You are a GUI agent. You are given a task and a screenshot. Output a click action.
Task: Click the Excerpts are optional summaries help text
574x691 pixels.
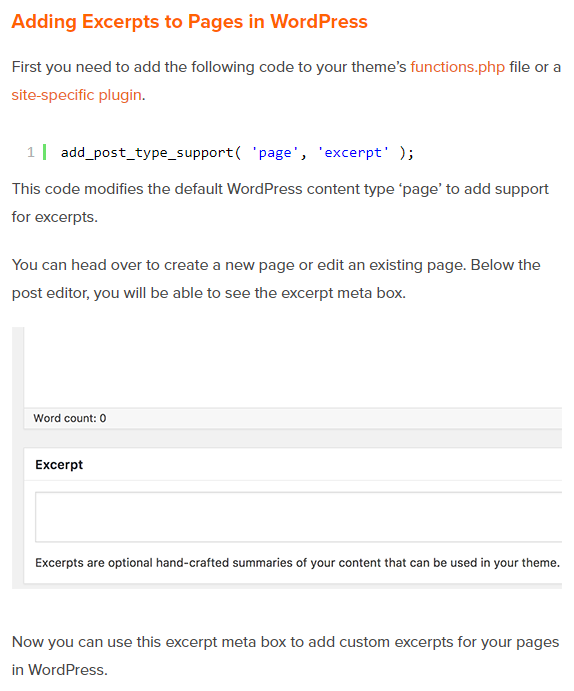[x=297, y=563]
